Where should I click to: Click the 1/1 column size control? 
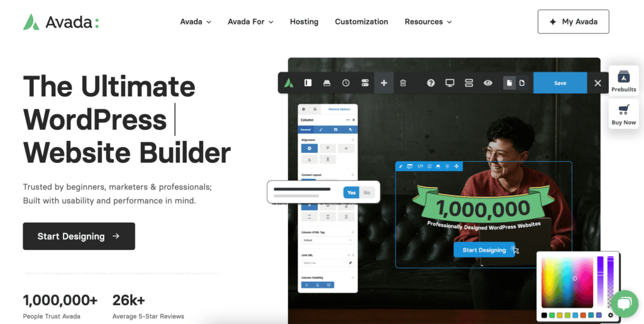pos(420,166)
